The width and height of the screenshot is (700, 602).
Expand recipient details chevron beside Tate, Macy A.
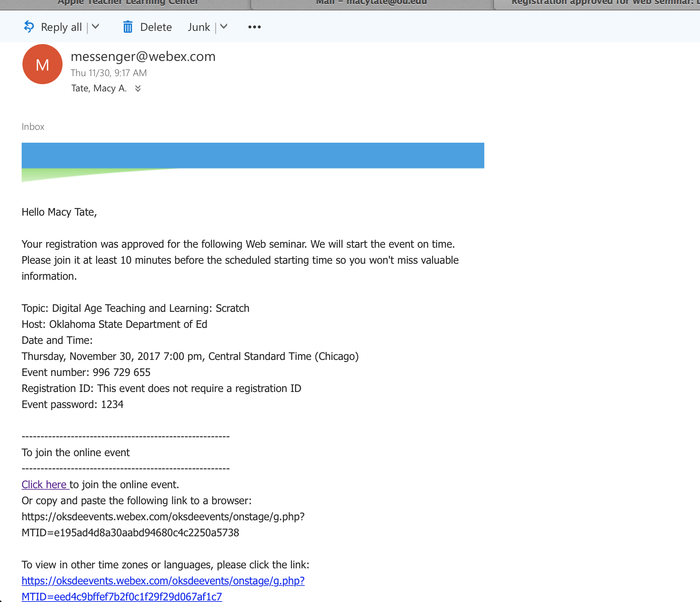(x=138, y=89)
